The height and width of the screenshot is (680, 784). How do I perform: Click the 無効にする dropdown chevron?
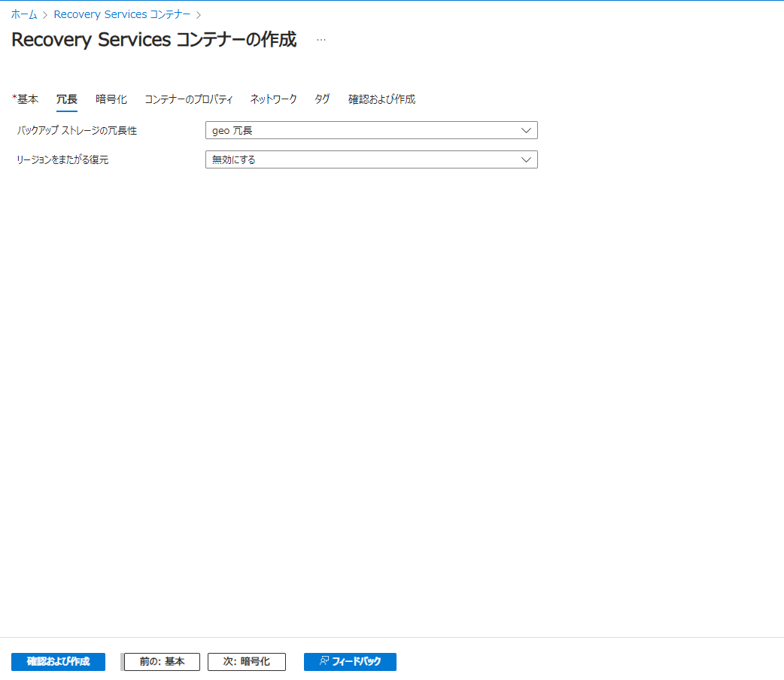pos(527,159)
